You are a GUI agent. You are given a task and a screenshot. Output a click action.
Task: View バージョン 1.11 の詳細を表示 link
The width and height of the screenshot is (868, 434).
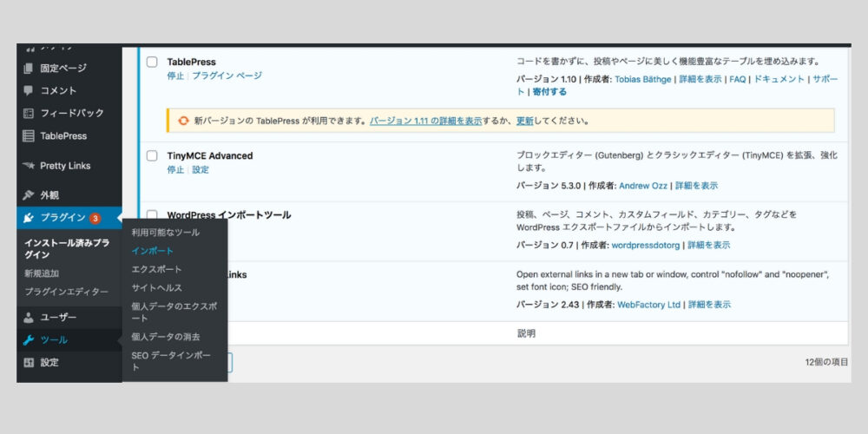[x=425, y=121]
